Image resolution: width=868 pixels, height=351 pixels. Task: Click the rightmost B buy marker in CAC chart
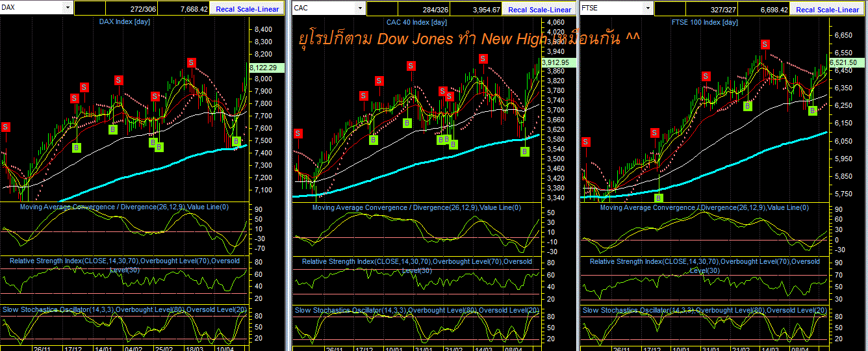[525, 151]
